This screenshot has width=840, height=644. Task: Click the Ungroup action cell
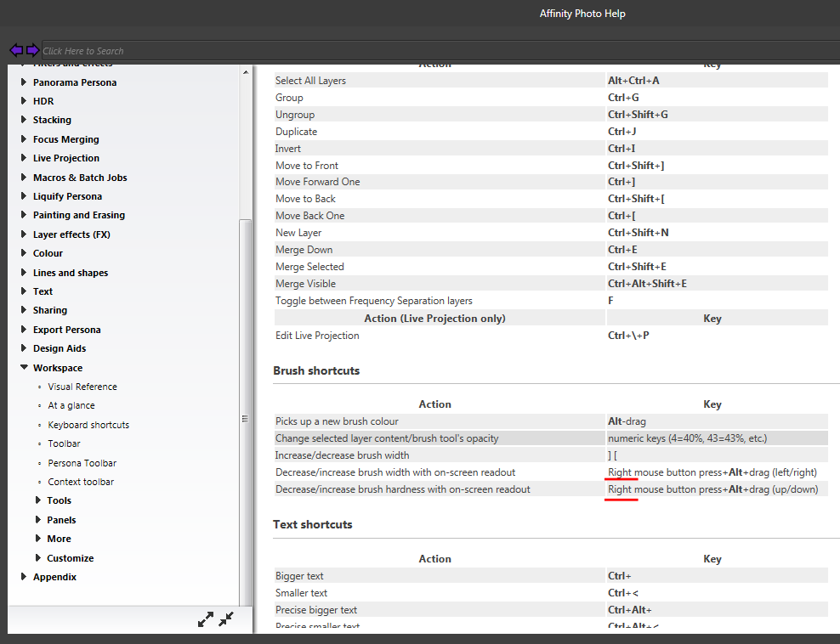(x=440, y=115)
